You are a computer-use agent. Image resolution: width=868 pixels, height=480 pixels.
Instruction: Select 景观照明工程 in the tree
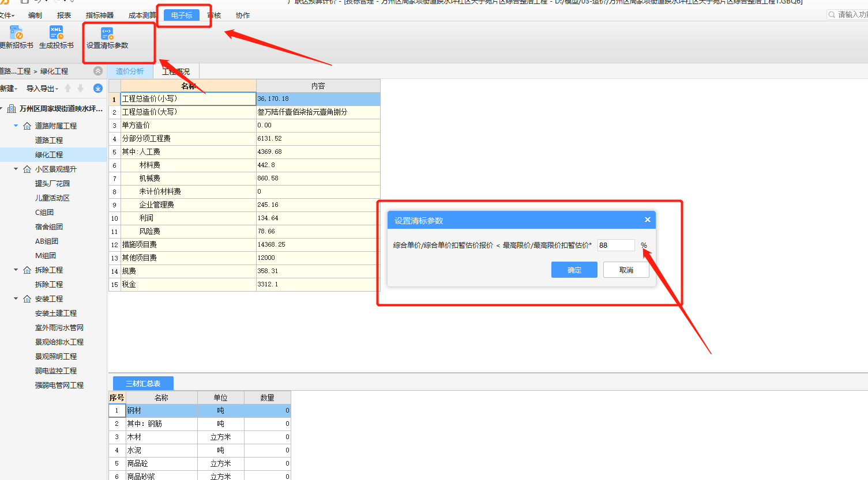coord(56,356)
